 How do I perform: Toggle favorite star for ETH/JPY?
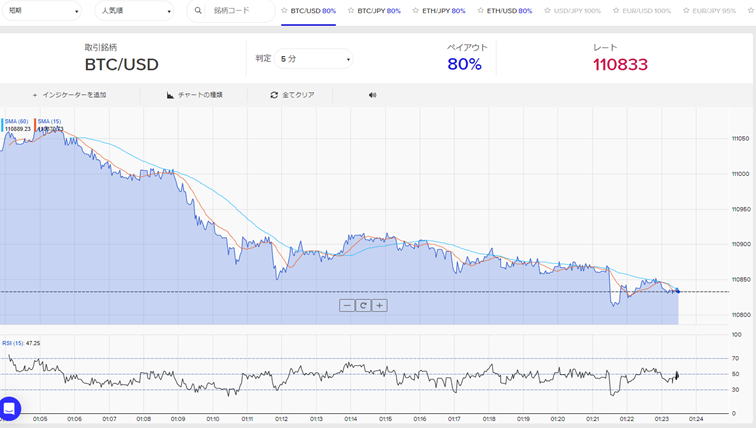414,11
